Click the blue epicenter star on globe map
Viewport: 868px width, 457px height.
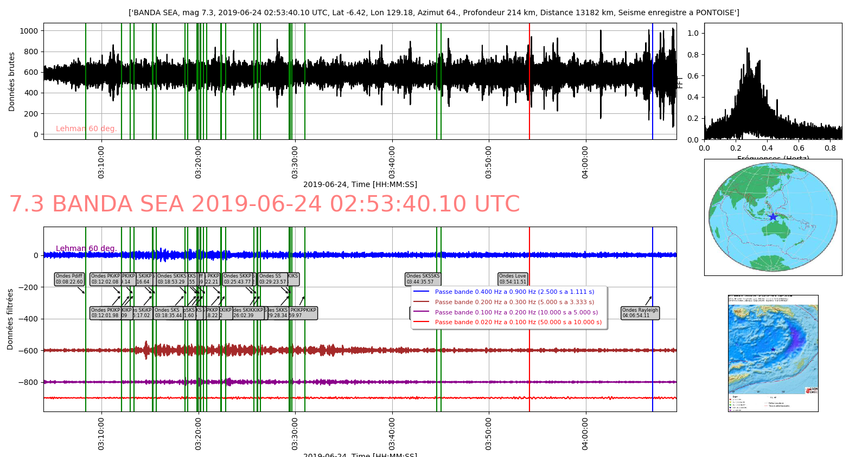point(773,217)
